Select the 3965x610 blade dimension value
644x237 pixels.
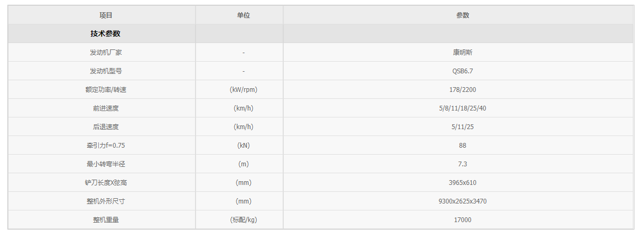coord(462,183)
